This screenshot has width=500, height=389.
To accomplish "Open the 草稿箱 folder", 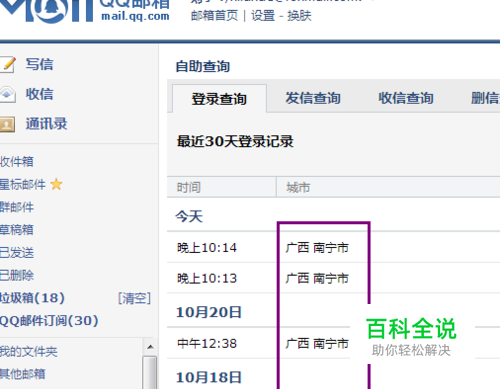I will coord(17,230).
